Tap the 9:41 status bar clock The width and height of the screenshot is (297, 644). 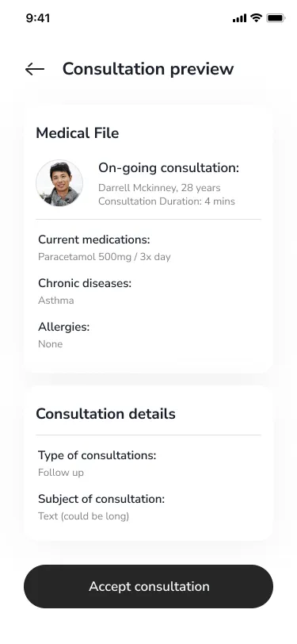[x=38, y=18]
